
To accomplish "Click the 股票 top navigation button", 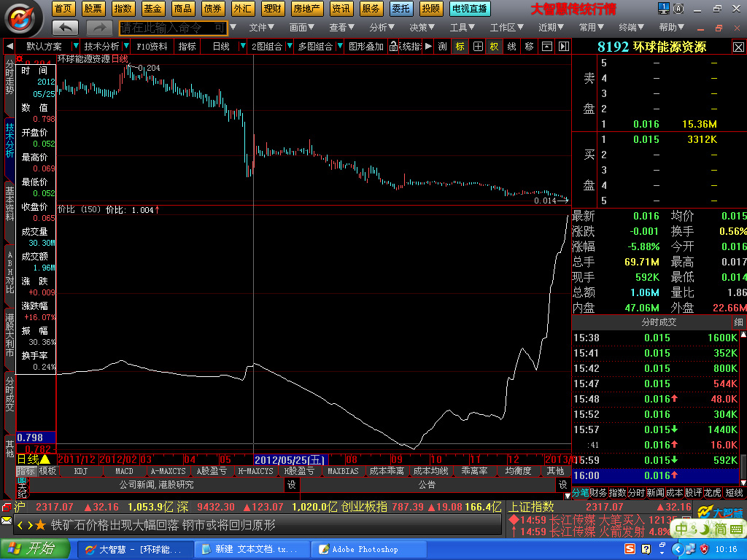I will pyautogui.click(x=93, y=9).
